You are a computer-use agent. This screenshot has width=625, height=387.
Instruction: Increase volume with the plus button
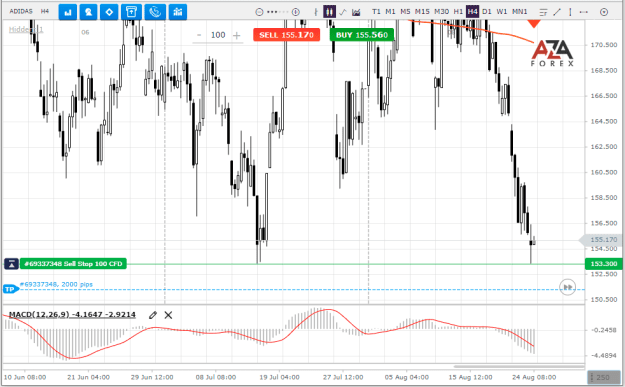pos(237,35)
